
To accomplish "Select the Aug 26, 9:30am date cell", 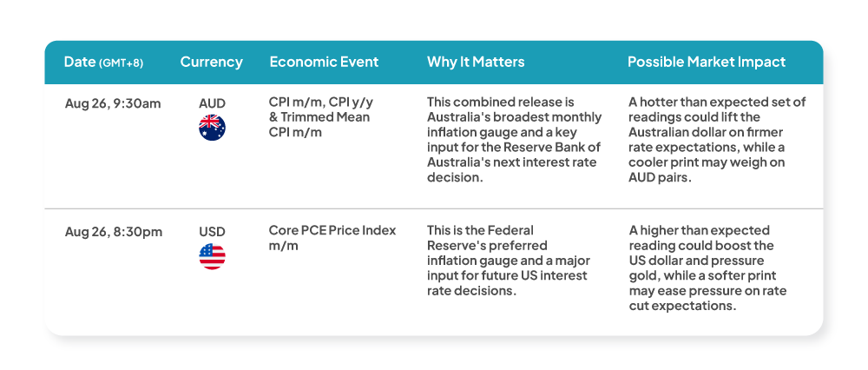I will coord(113,103).
